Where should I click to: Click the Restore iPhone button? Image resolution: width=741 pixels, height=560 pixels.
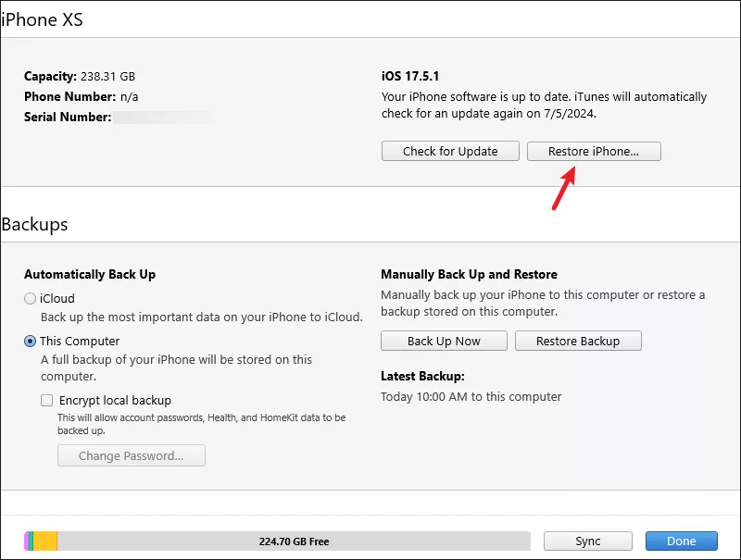[594, 151]
